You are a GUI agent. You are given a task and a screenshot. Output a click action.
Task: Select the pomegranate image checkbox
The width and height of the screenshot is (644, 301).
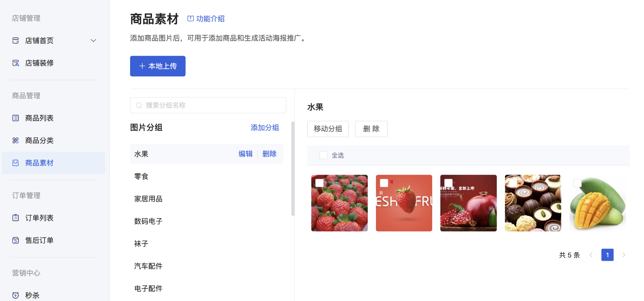(x=448, y=183)
